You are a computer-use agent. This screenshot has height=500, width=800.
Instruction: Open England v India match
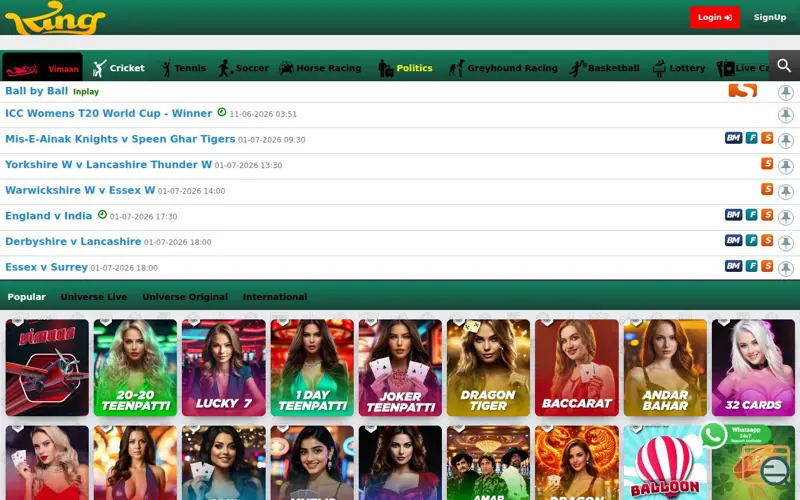coord(48,215)
